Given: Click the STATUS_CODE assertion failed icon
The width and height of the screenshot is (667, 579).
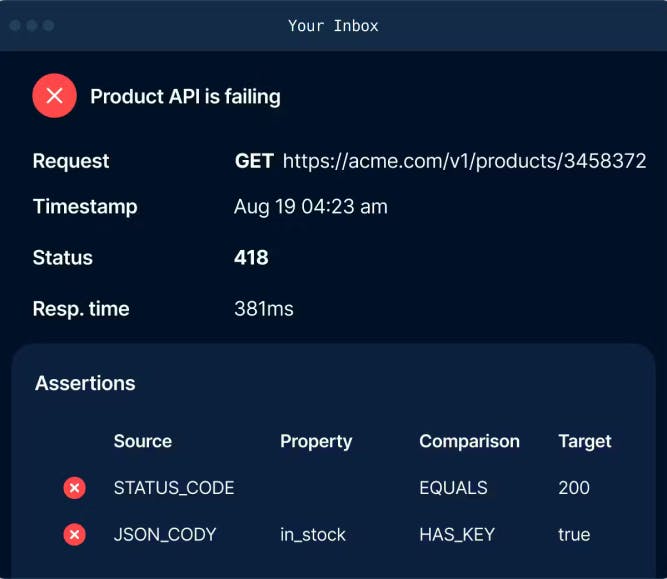Looking at the screenshot, I should tap(74, 488).
